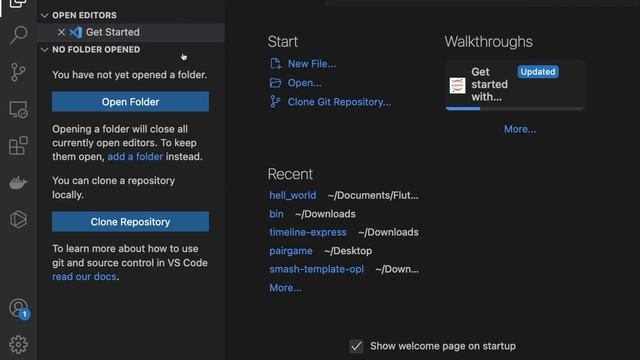Screen dimensions: 640x360
Task: Uncheck Show welcome page on startup
Action: (356, 346)
